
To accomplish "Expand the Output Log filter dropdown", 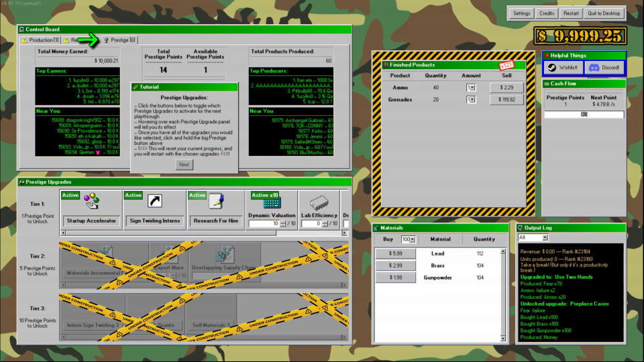I will pyautogui.click(x=533, y=237).
